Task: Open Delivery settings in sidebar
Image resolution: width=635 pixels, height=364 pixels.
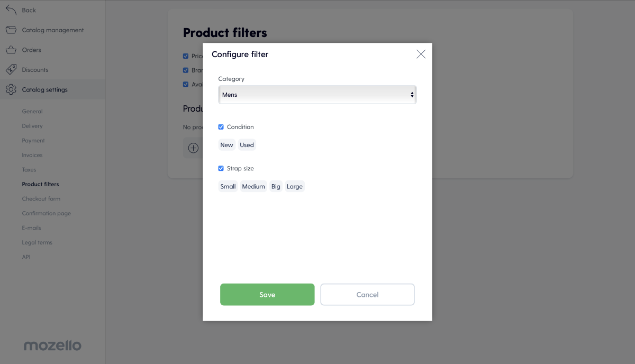Action: tap(32, 126)
